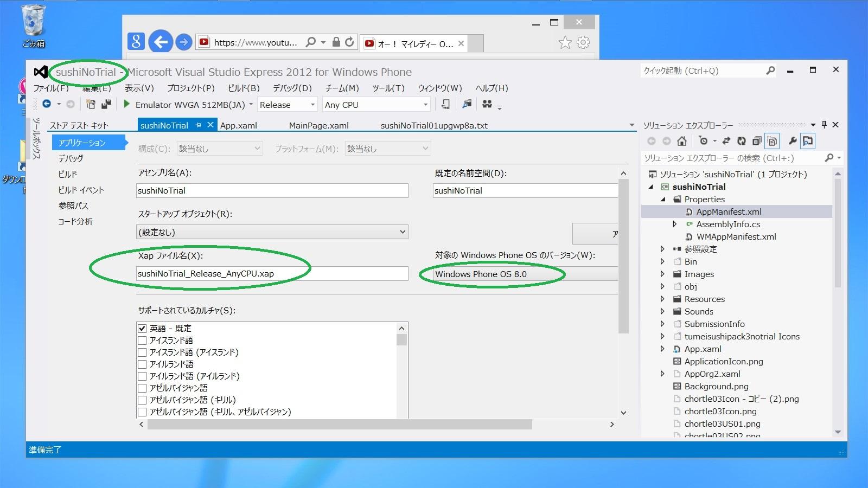This screenshot has height=488, width=868.
Task: Switch to the App.xaml tab
Action: pos(239,125)
